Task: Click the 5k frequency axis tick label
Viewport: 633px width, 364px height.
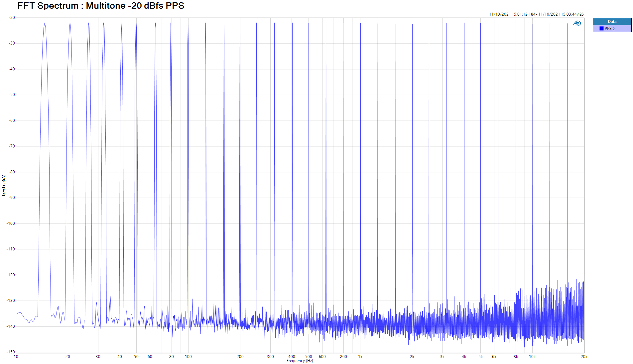Action: [480, 357]
